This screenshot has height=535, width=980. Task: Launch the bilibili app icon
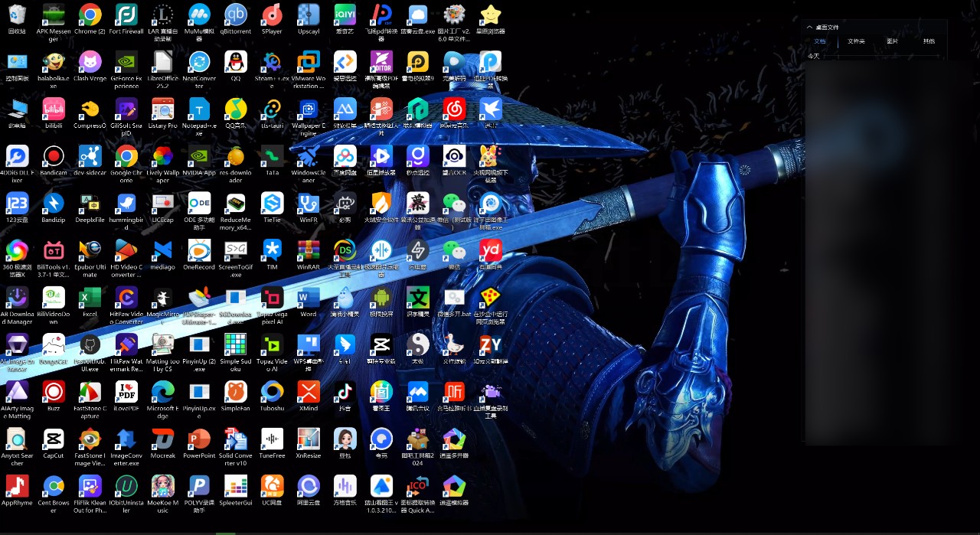click(54, 110)
